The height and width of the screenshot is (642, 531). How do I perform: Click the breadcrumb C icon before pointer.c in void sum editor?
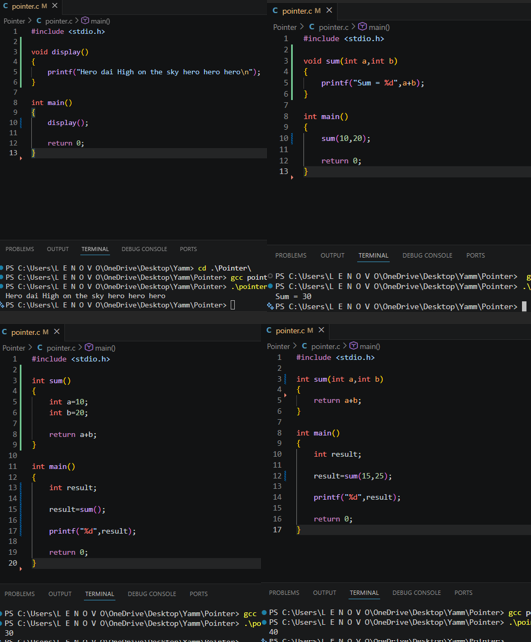click(312, 27)
